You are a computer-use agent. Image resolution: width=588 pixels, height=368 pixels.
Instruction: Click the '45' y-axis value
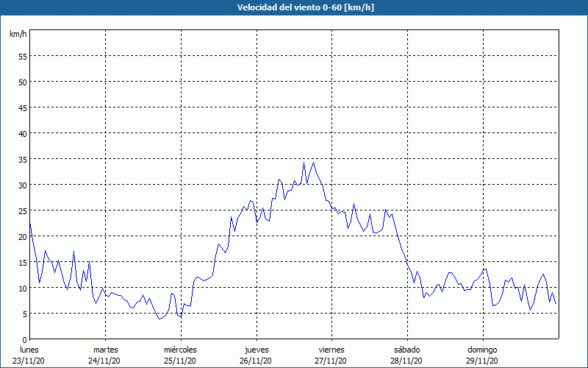coord(23,107)
